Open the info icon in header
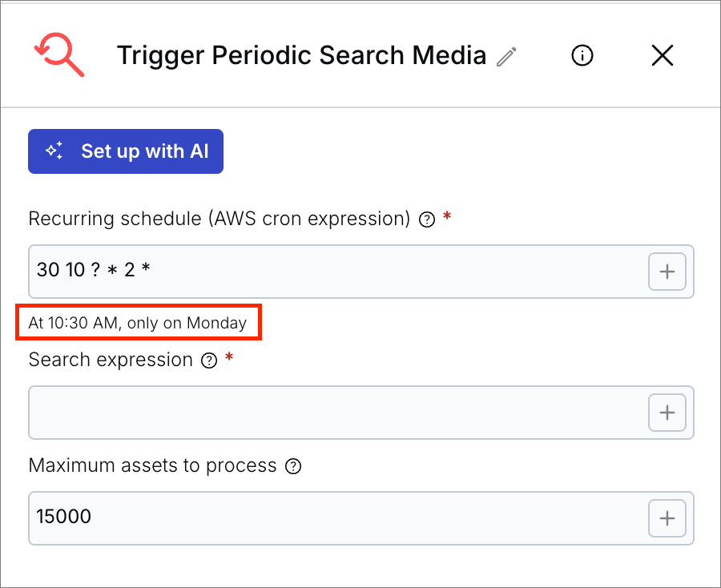The width and height of the screenshot is (721, 588). (x=582, y=55)
